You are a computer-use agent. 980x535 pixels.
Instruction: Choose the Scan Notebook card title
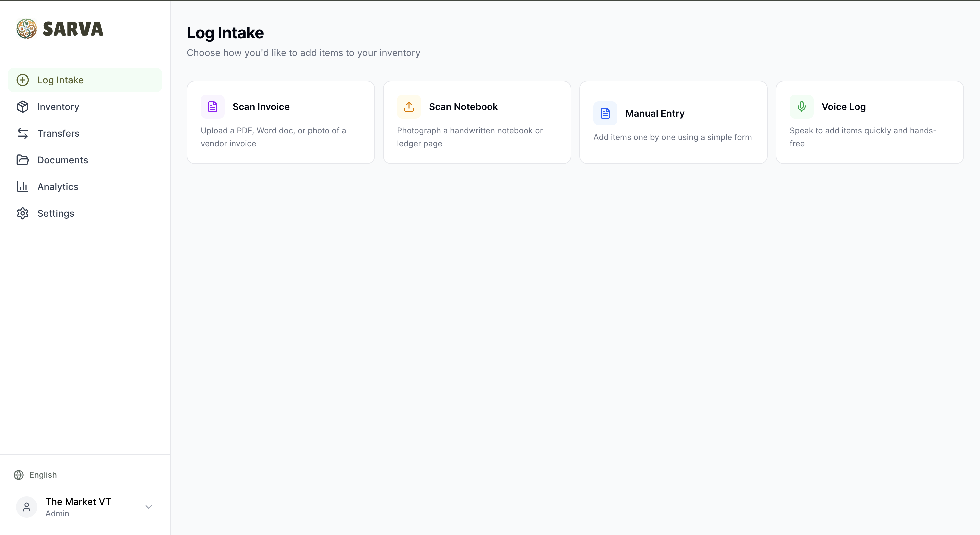463,107
